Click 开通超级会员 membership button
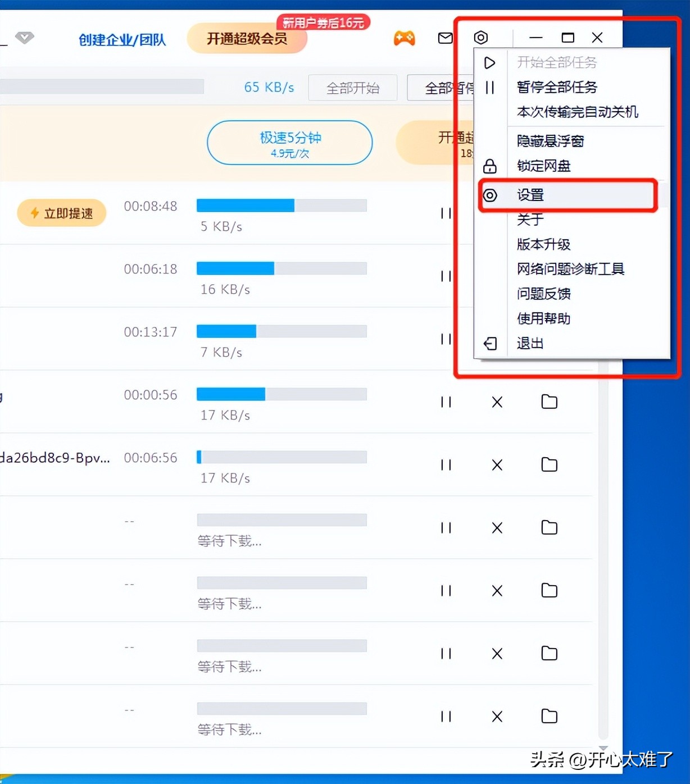This screenshot has width=690, height=784. 247,39
